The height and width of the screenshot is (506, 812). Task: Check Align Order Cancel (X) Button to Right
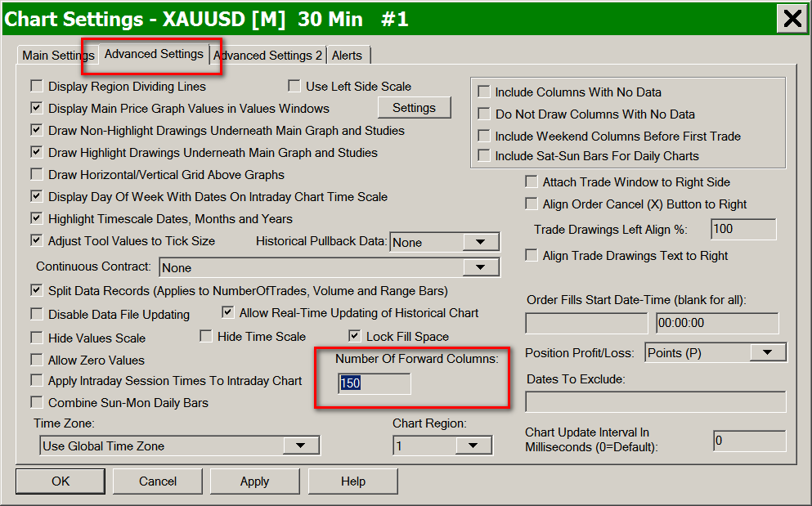[x=532, y=204]
